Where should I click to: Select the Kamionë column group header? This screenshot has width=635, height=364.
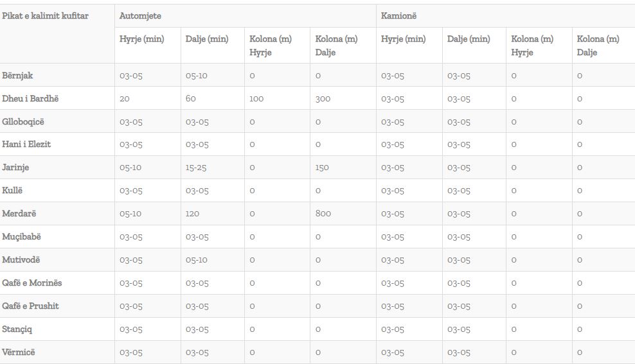pyautogui.click(x=398, y=16)
